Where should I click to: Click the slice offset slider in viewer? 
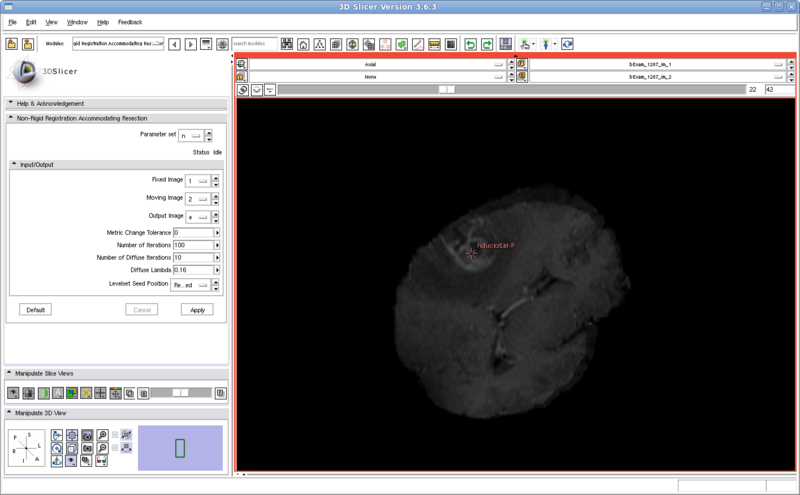pyautogui.click(x=448, y=89)
